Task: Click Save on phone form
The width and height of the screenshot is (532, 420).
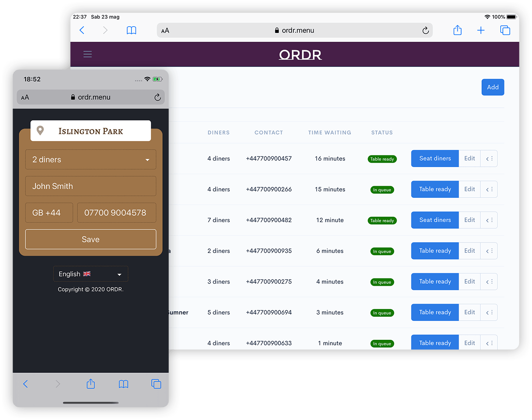Action: click(91, 239)
